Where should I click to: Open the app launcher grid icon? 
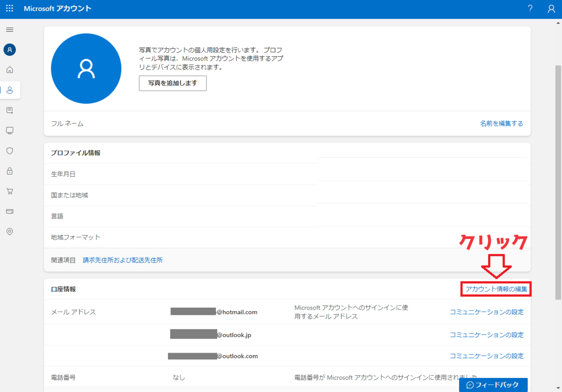[x=9, y=8]
